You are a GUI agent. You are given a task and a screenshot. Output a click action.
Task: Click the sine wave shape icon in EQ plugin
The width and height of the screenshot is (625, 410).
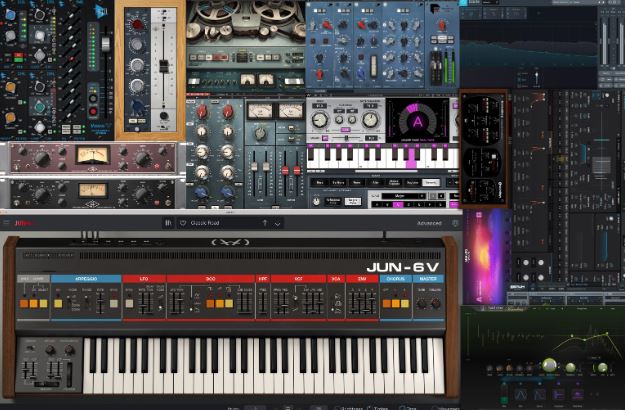pos(520,395)
